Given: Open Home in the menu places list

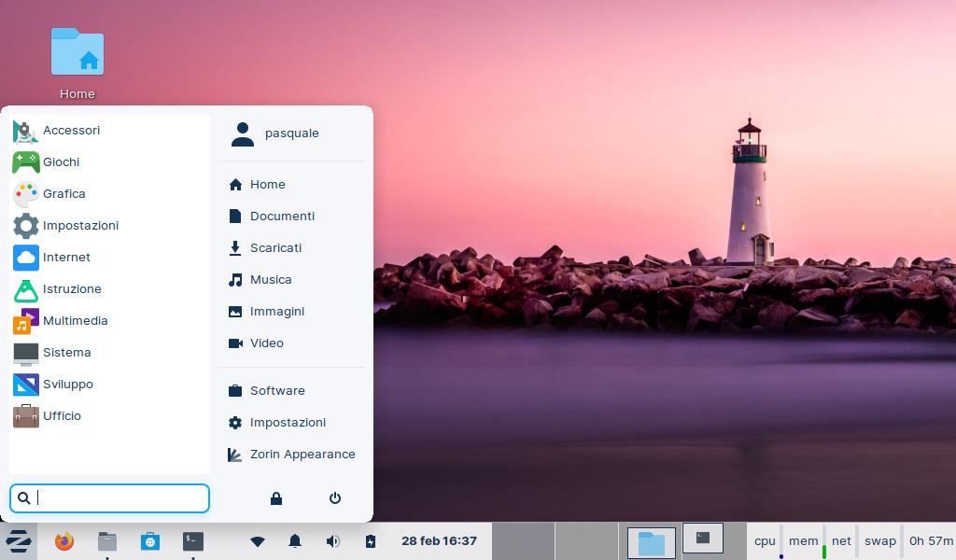Looking at the screenshot, I should point(292,185).
